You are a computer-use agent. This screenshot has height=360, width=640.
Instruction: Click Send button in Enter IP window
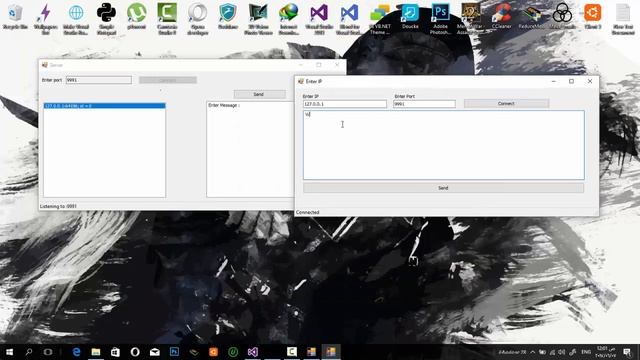[443, 188]
